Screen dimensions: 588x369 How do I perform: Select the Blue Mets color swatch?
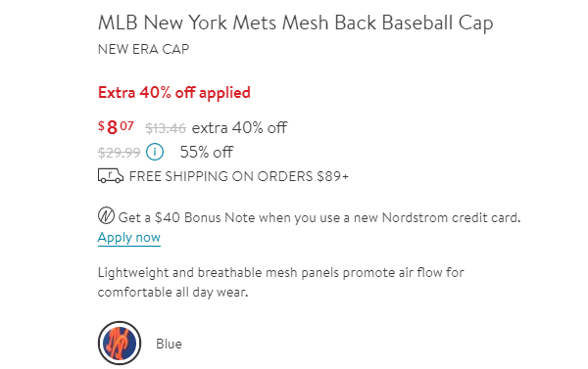(x=120, y=343)
